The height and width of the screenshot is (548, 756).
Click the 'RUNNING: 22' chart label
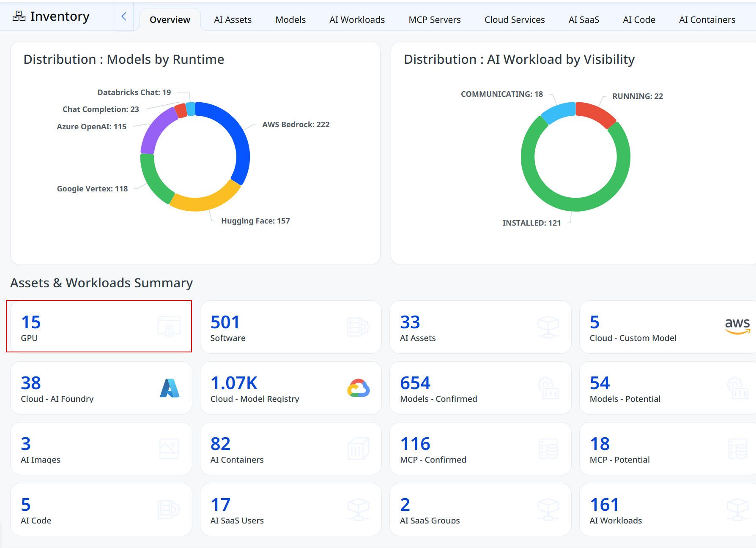[638, 96]
